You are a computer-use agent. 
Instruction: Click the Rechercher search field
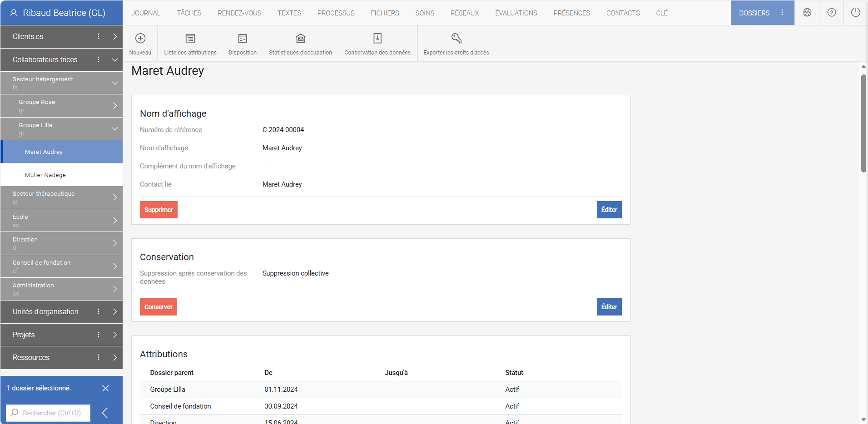coord(52,413)
